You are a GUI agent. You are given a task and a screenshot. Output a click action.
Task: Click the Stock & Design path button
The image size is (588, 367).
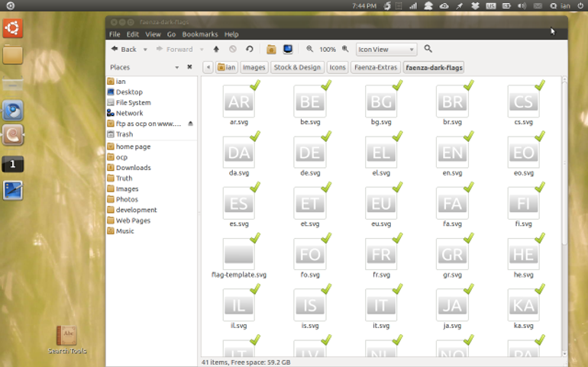click(x=297, y=67)
